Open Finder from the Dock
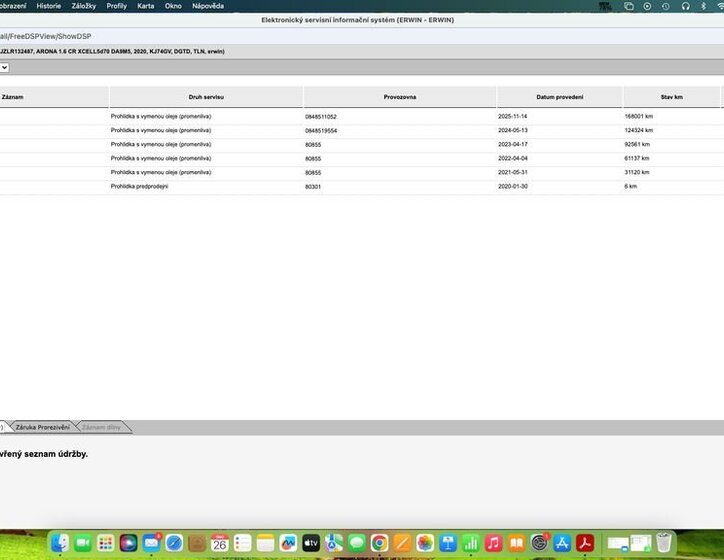 [60, 542]
